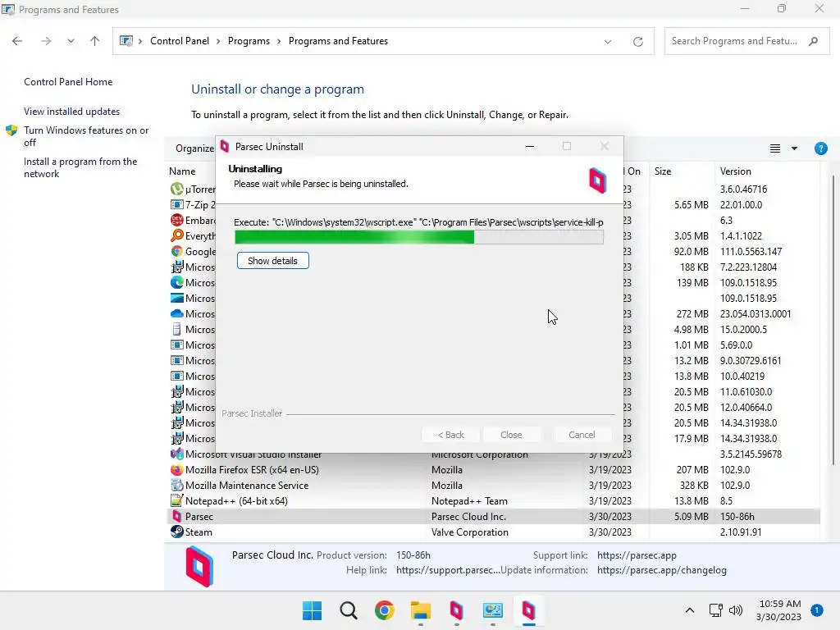
Task: Select Notepad++ (64-bit x64) entry
Action: [x=236, y=501]
